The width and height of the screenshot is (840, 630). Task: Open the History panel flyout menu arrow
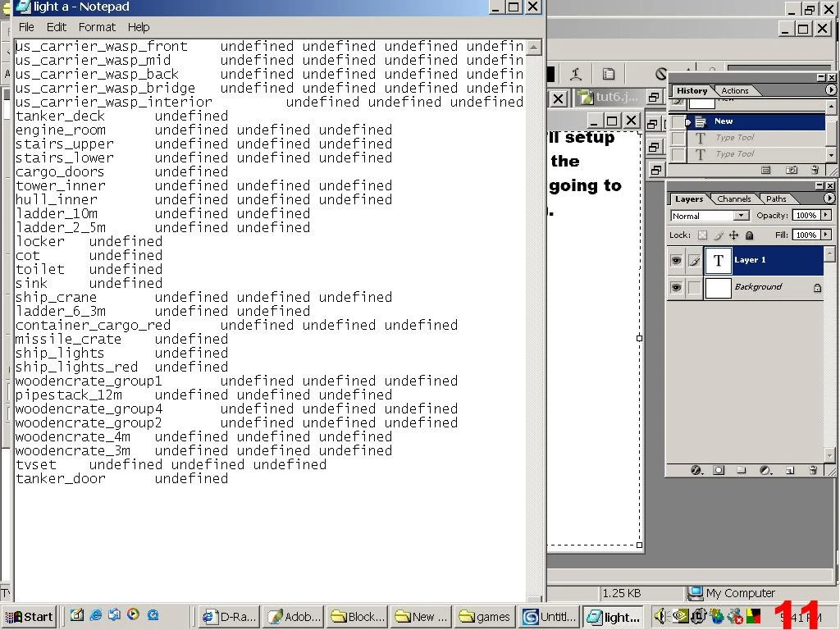coord(830,90)
